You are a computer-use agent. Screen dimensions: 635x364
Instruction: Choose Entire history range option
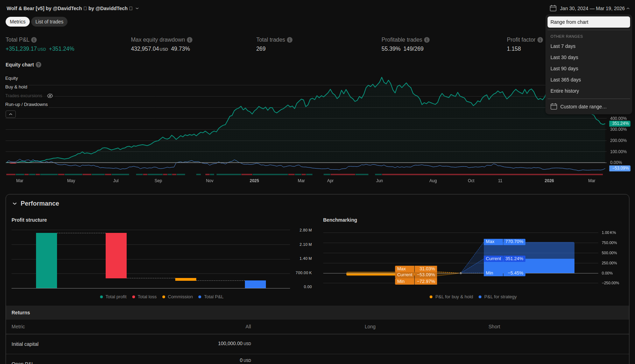coord(564,91)
